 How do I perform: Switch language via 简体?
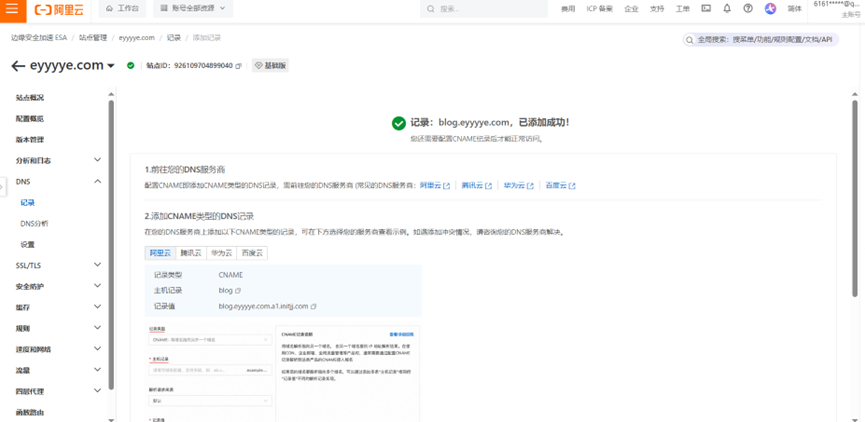[795, 9]
